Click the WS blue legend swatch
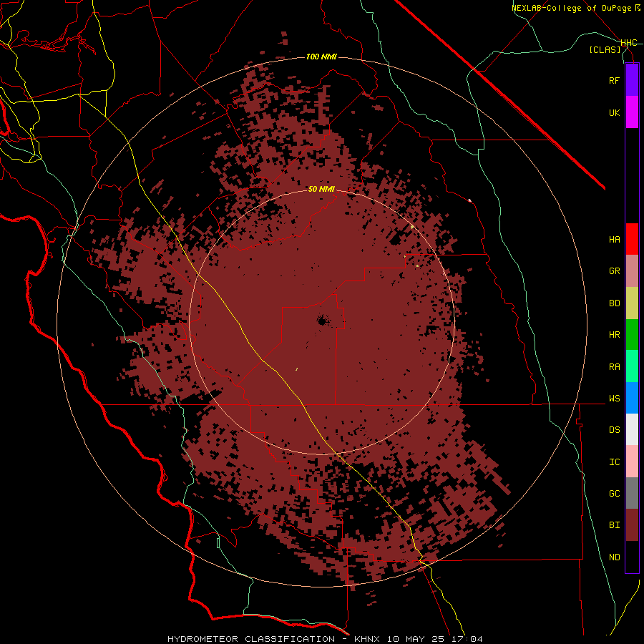Screen dimensions: 644x644 pyautogui.click(x=632, y=398)
